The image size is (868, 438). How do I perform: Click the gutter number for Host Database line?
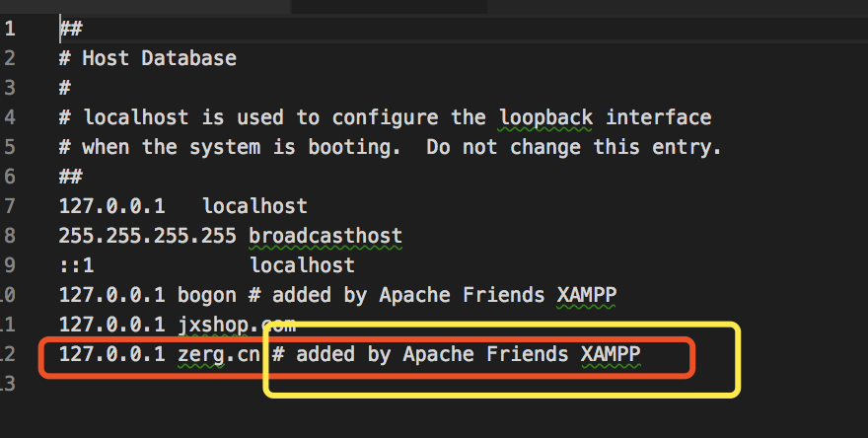point(9,58)
